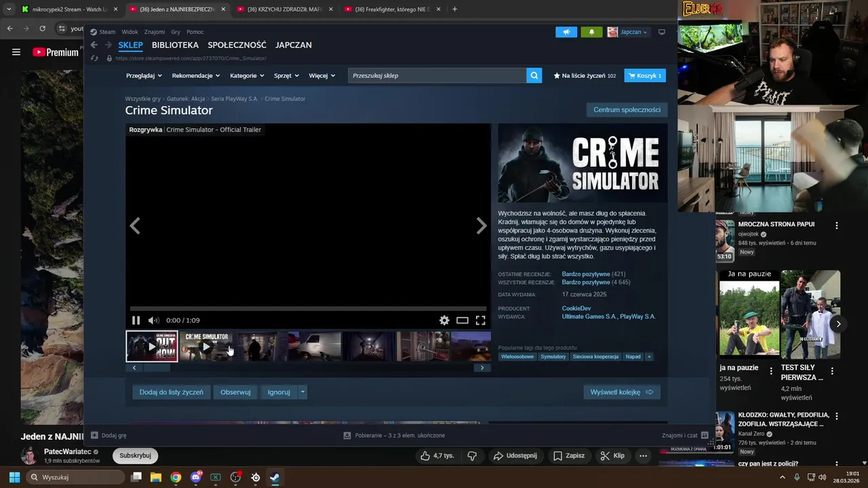The height and width of the screenshot is (488, 868).
Task: Open Steam from the Windows taskbar
Action: point(275,477)
